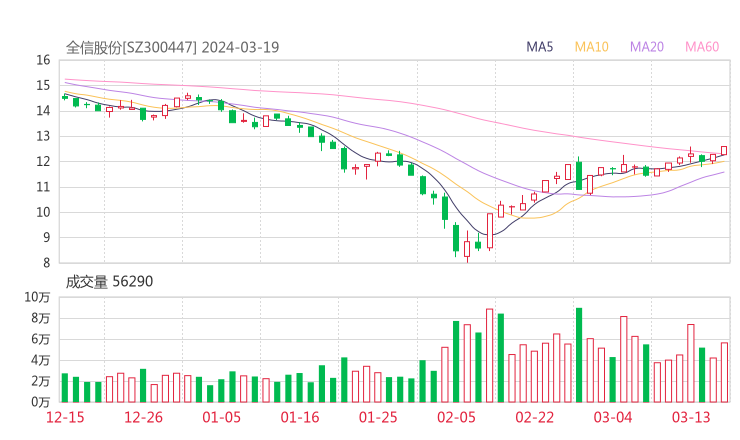This screenshot has width=740, height=440.
Task: Click the 01-16 date axis label
Action: [300, 417]
